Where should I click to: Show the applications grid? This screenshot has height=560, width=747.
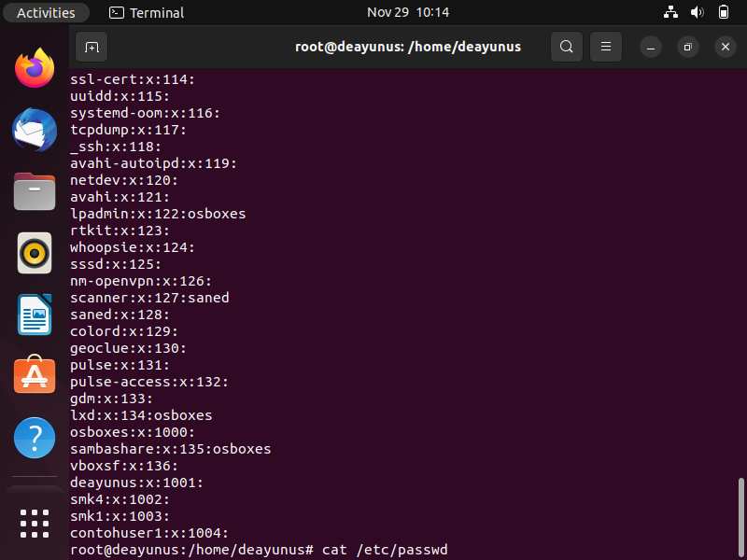(35, 524)
